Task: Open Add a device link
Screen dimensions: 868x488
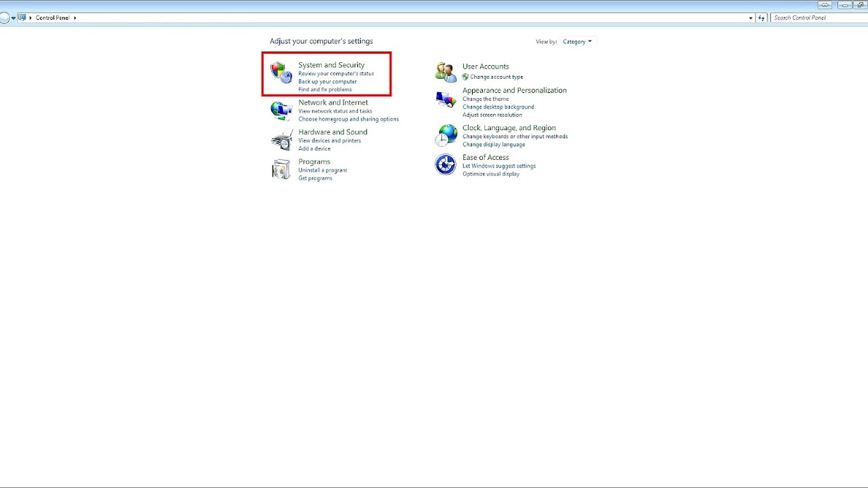Action: [x=315, y=148]
